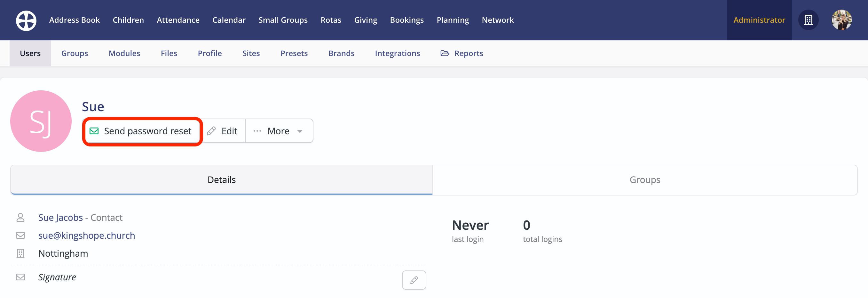The width and height of the screenshot is (868, 298).
Task: Click the Send password reset button
Action: click(x=142, y=131)
